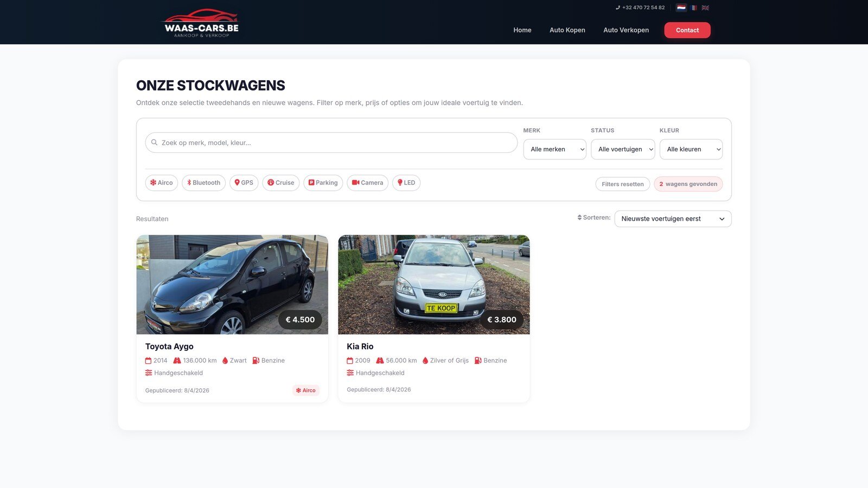Screen dimensions: 868x488
Task: Click the 'Resultaten' label
Action: (x=152, y=219)
